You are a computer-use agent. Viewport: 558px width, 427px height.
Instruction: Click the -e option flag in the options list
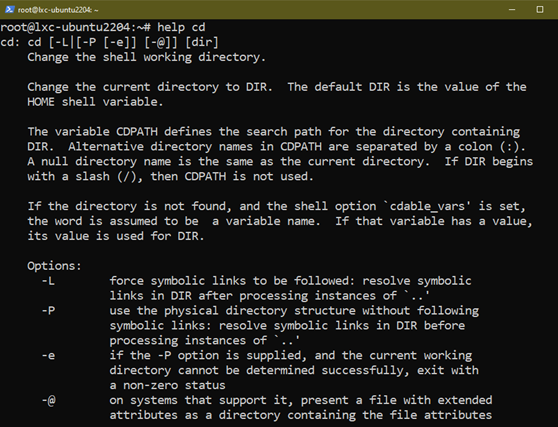tap(48, 355)
